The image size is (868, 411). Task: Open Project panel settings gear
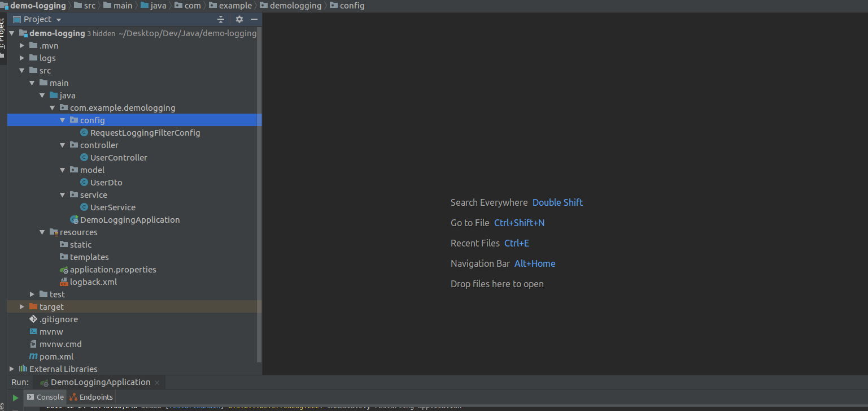point(239,19)
